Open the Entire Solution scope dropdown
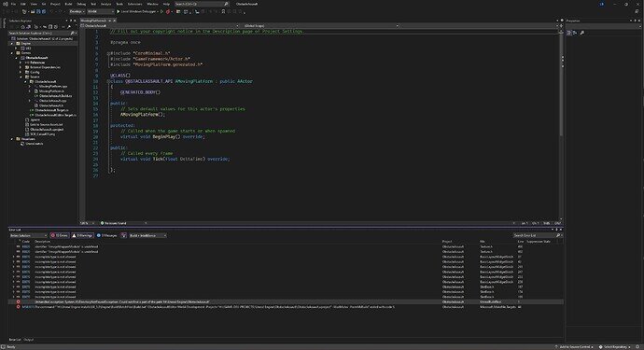 tap(28, 235)
